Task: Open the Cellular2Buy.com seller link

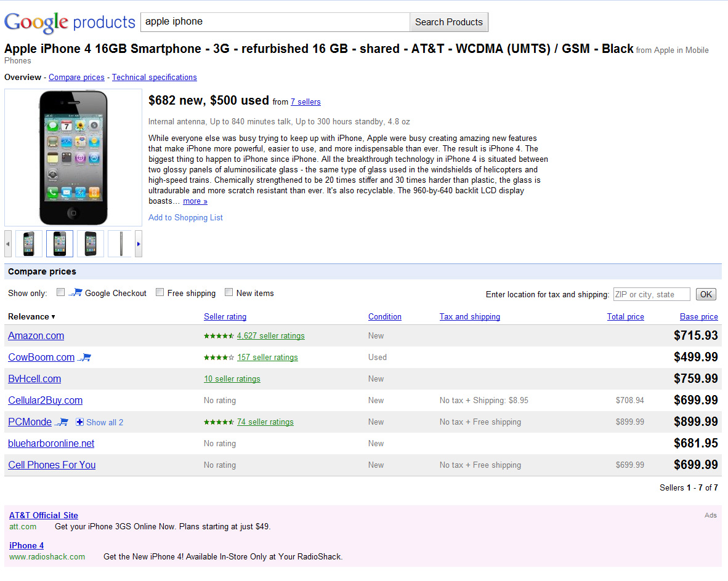Action: coord(46,401)
